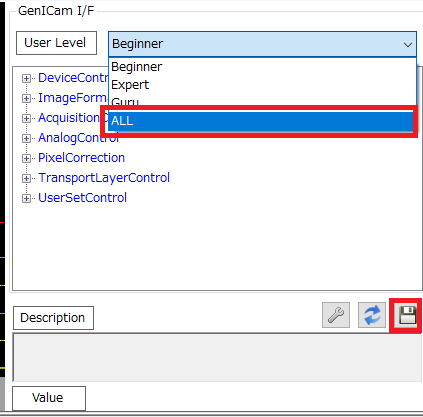Click the floppy disk save icon
The width and height of the screenshot is (423, 417).
click(x=407, y=315)
